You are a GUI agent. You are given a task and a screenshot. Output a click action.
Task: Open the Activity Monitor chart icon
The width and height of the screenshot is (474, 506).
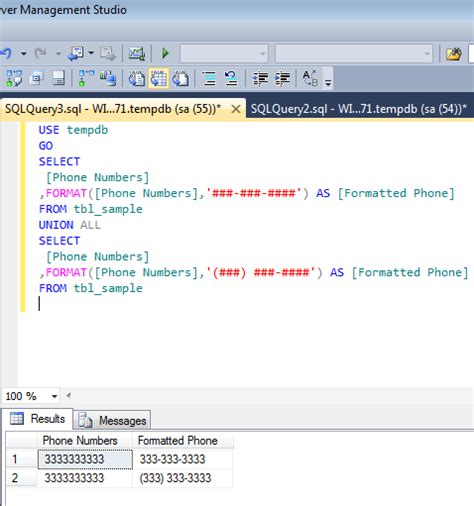[x=137, y=54]
